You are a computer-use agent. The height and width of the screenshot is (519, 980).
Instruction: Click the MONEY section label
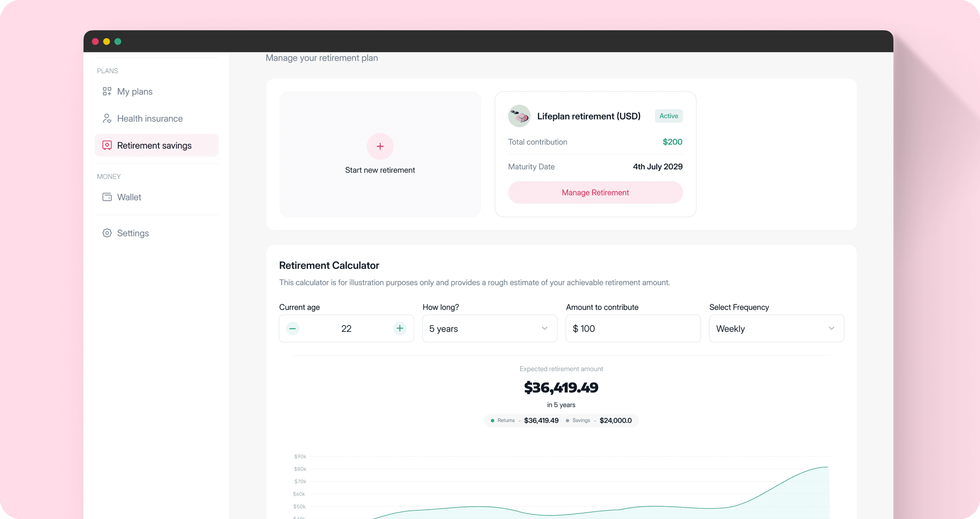(109, 176)
